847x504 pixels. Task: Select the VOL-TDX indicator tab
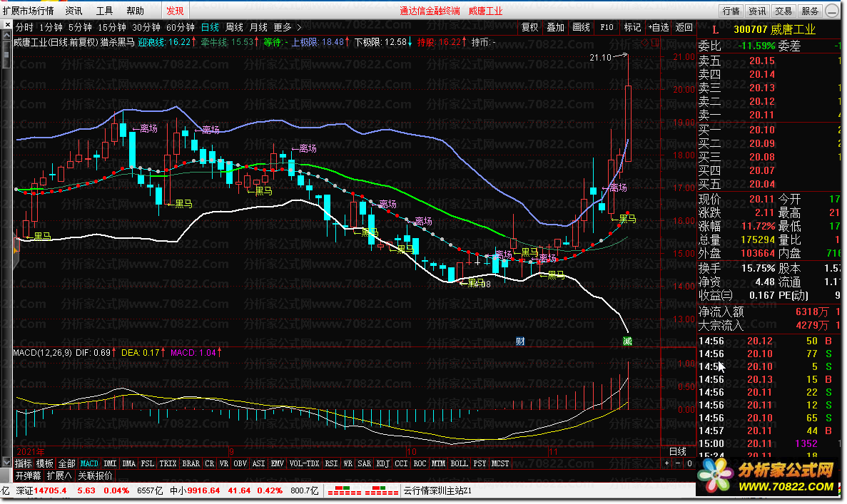point(304,463)
